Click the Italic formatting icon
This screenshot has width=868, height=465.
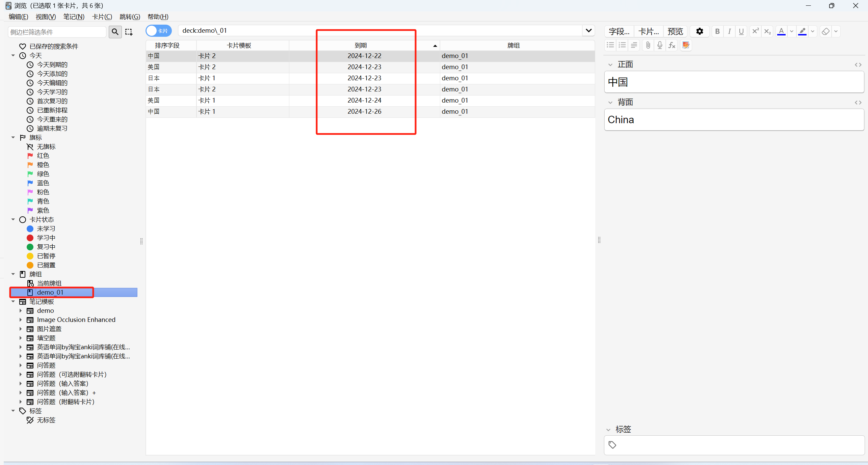pyautogui.click(x=729, y=31)
